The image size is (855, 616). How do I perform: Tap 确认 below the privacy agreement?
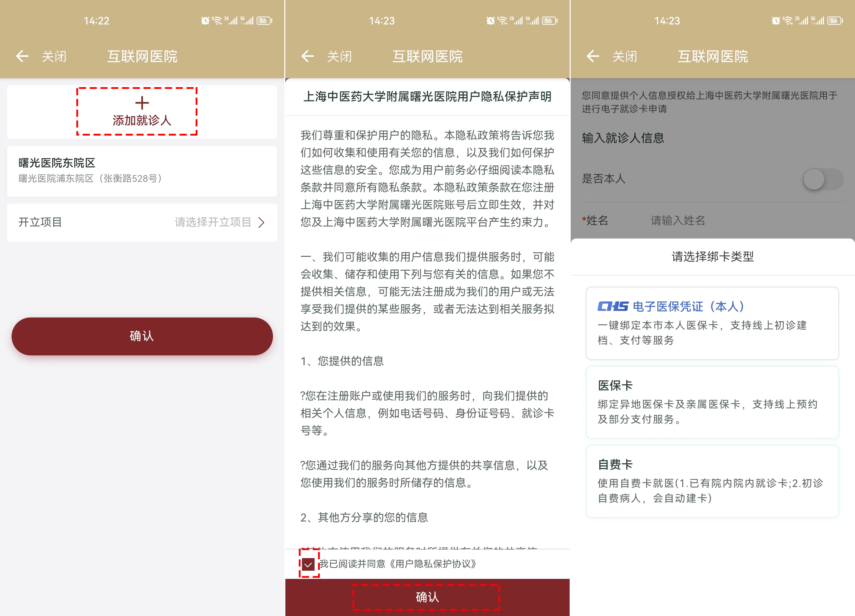[427, 597]
